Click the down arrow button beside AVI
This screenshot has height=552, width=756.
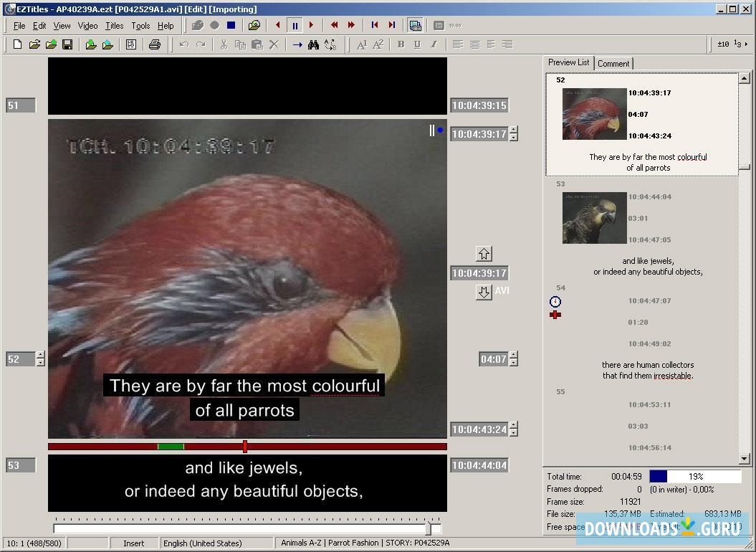click(x=484, y=292)
